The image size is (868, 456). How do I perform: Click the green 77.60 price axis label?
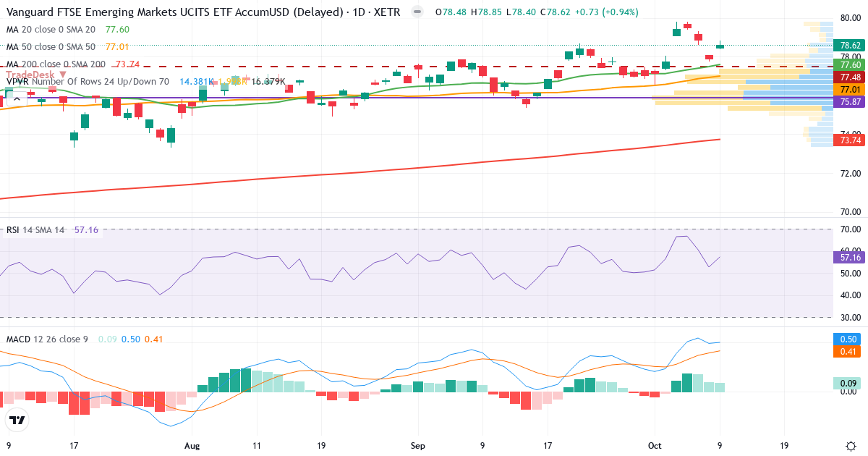pos(848,65)
